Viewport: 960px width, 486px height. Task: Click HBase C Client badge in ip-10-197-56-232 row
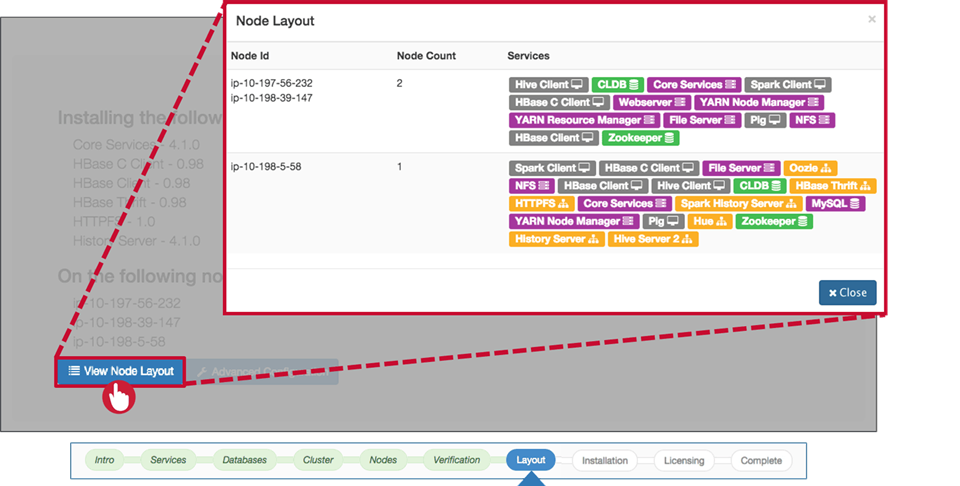tap(559, 102)
